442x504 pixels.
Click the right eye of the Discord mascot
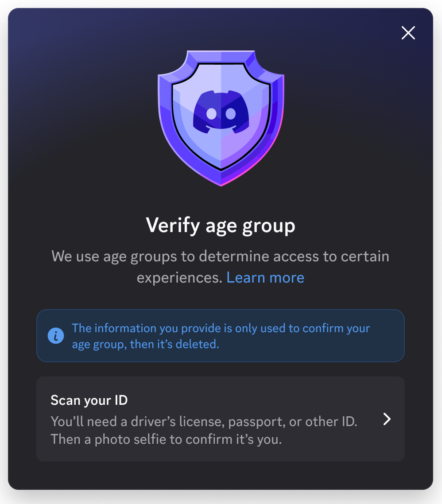tap(230, 113)
